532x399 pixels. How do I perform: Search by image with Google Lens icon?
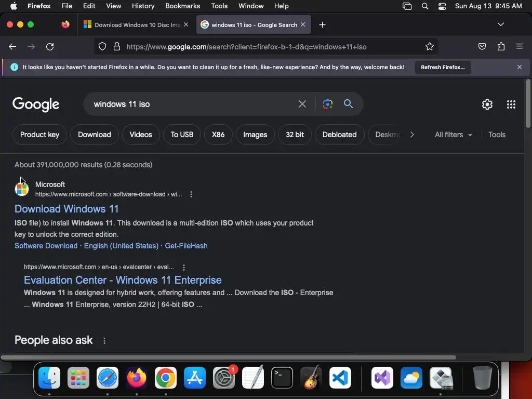coord(327,104)
